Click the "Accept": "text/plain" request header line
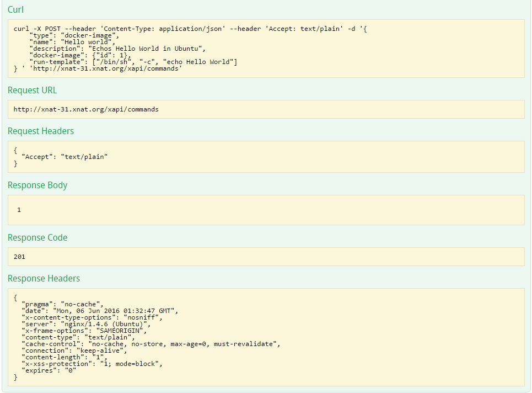This screenshot has height=393, width=532. 65,157
